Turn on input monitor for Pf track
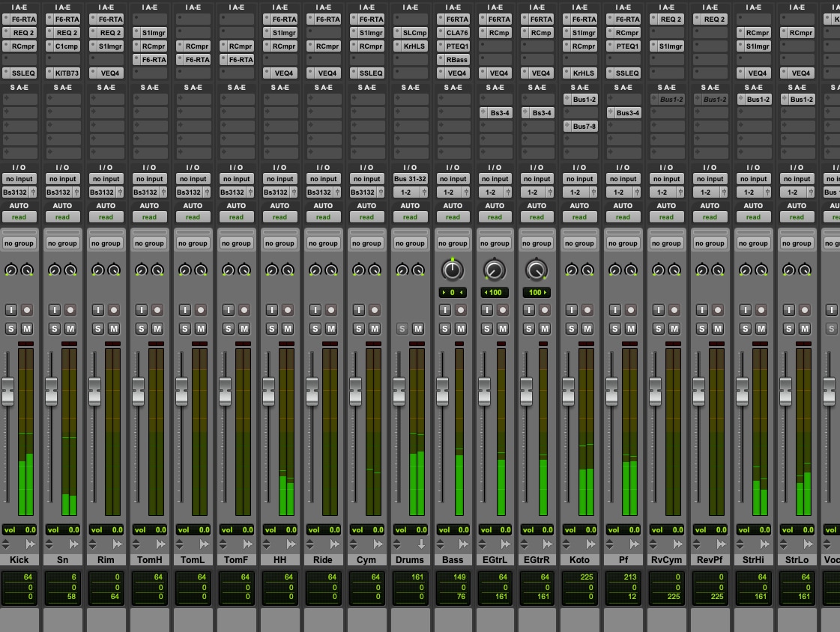The image size is (840, 632). click(x=615, y=310)
